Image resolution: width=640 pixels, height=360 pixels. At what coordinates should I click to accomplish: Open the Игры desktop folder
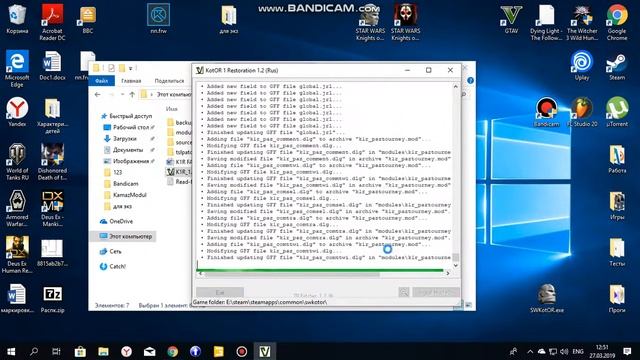point(617,206)
